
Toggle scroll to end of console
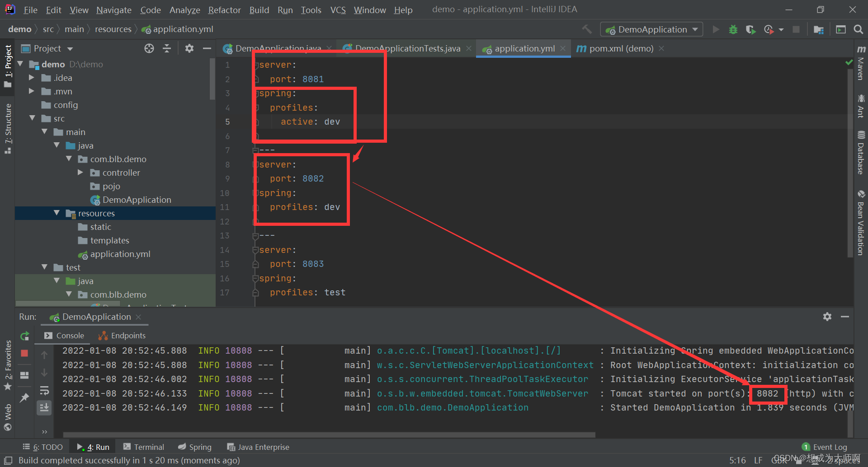click(44, 408)
